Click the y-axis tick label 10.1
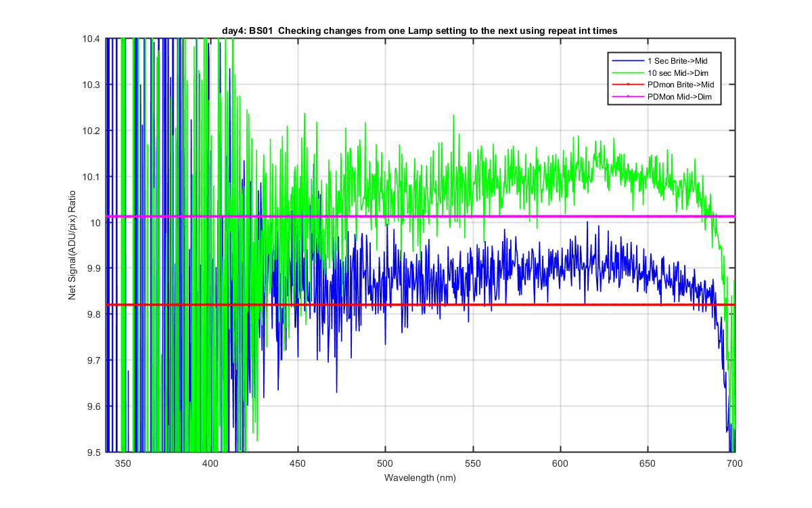Image resolution: width=812 pixels, height=508 pixels. (92, 177)
